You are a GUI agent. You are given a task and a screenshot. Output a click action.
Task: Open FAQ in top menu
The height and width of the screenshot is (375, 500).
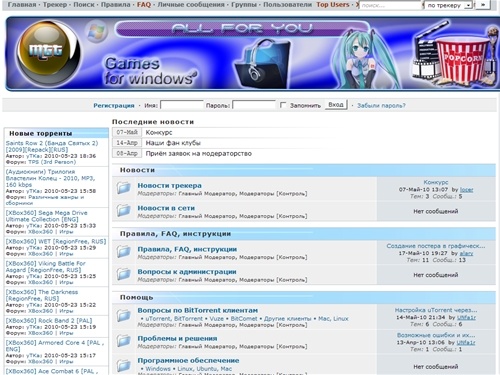pyautogui.click(x=144, y=5)
